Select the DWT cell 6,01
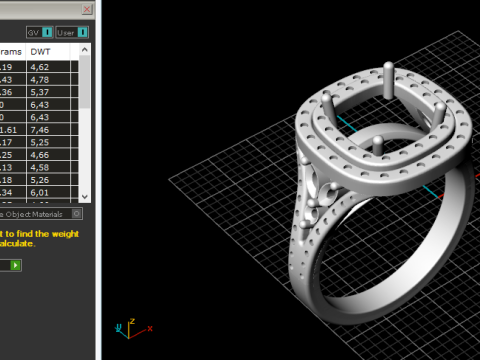The width and height of the screenshot is (480, 360). click(48, 193)
